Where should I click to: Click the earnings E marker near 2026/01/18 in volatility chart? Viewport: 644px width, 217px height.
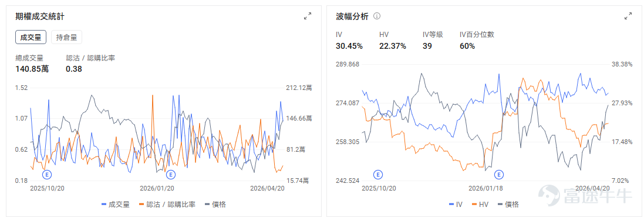click(x=499, y=175)
